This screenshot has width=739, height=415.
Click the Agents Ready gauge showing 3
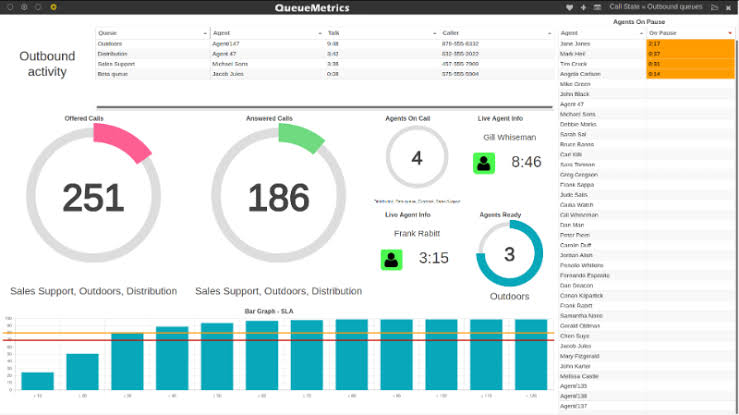tap(509, 254)
